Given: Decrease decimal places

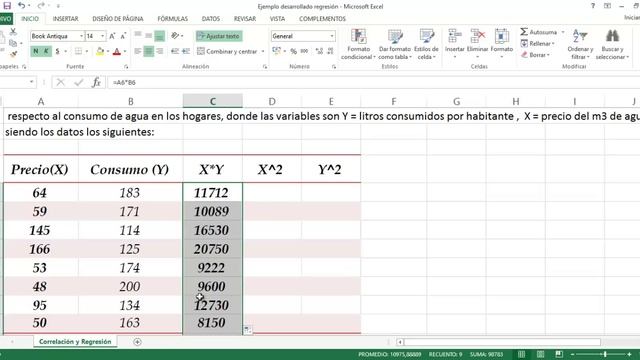Looking at the screenshot, I should pos(330,51).
